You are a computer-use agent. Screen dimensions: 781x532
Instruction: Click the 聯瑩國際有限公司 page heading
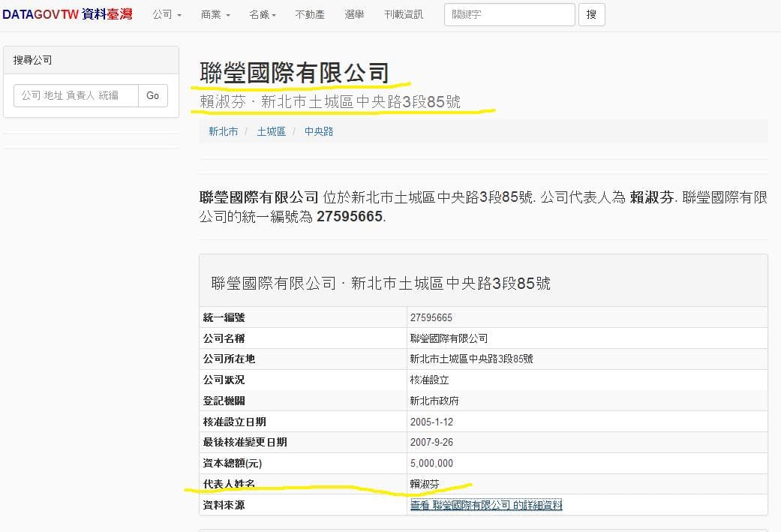[x=294, y=73]
